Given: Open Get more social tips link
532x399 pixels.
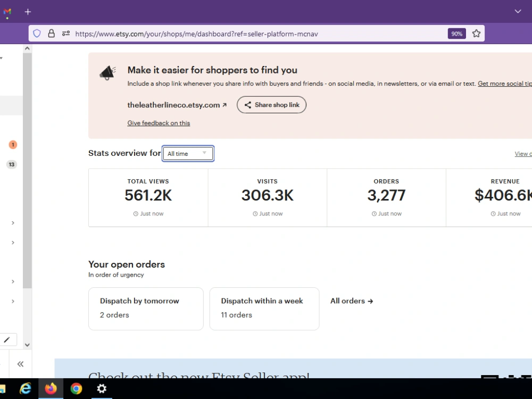Looking at the screenshot, I should point(505,84).
